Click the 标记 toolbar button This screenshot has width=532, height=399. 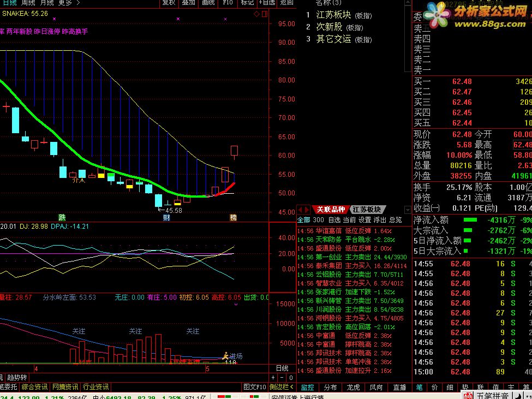(247, 3)
